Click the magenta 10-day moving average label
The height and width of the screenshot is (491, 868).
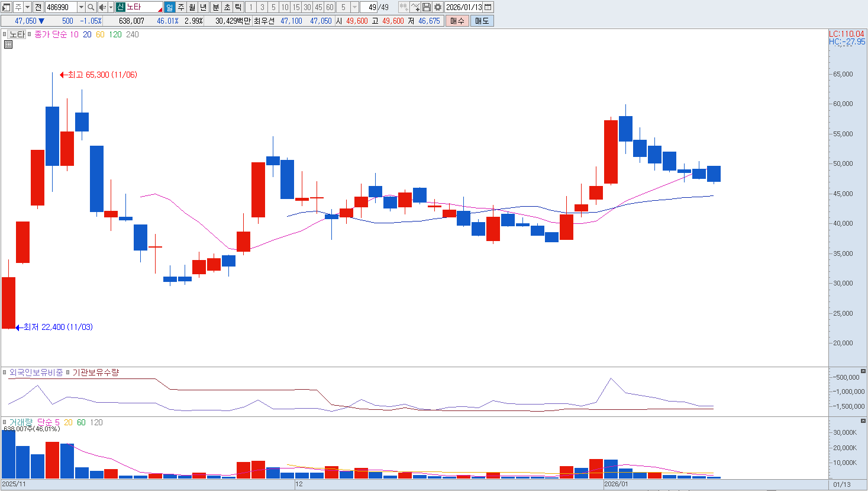[x=74, y=34]
